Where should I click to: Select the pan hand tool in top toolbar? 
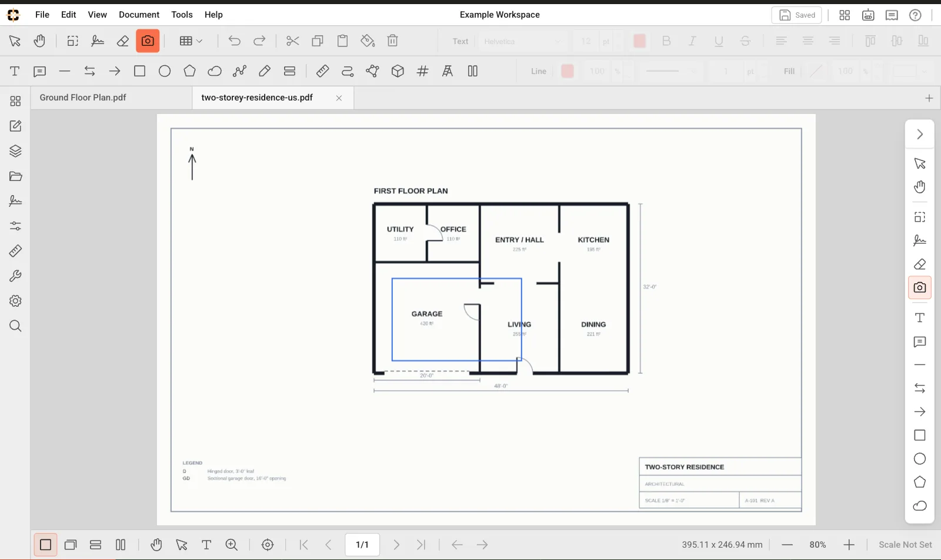pos(39,41)
